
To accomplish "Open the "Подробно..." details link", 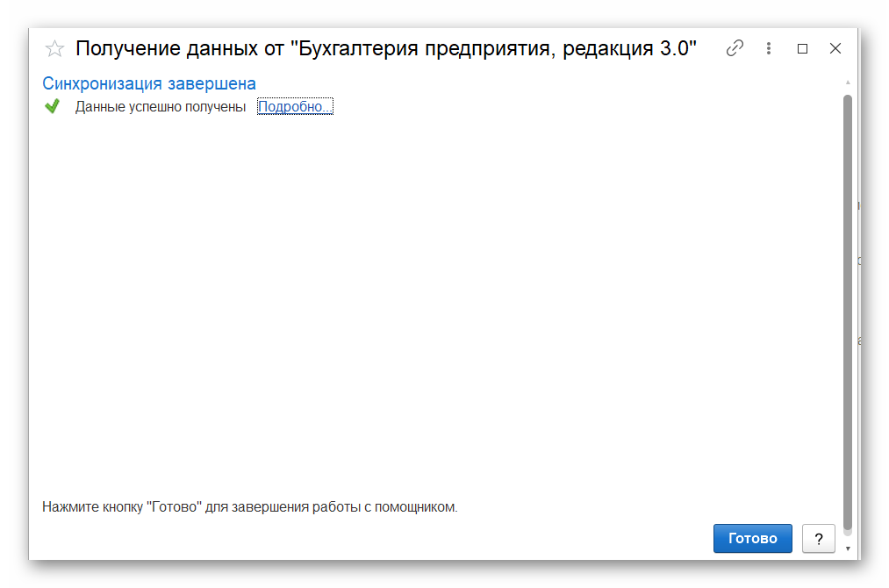I will [x=295, y=107].
